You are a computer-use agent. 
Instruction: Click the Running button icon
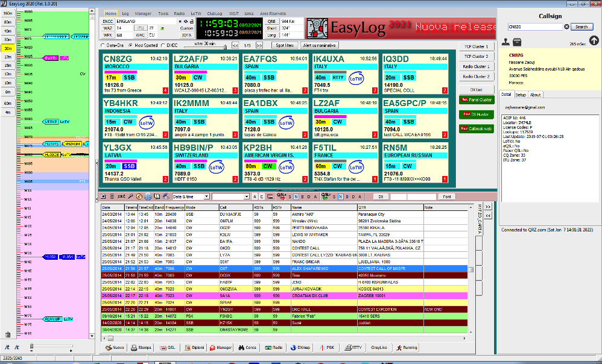406,348
